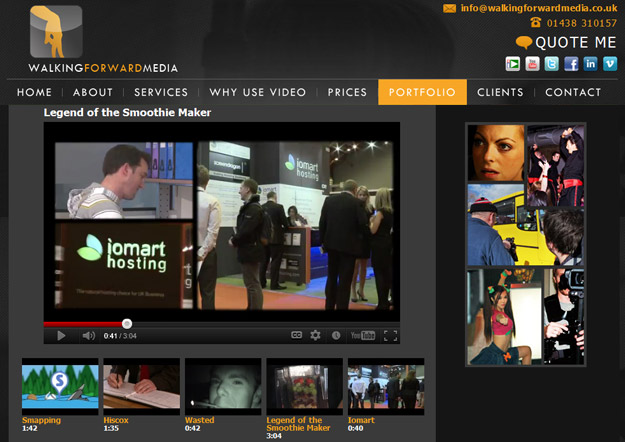This screenshot has height=442, width=625.
Task: Click the martial arts photo in the collage
Action: 556,166
